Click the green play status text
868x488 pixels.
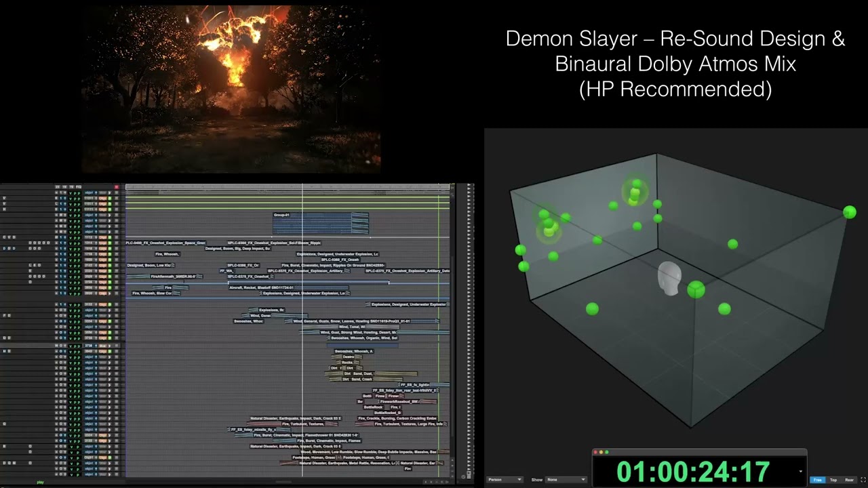(x=40, y=482)
